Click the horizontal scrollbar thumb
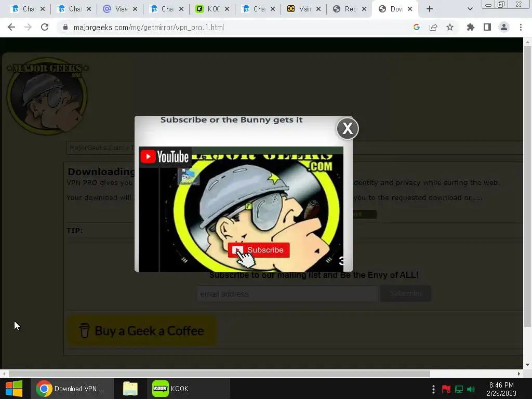 click(219, 374)
